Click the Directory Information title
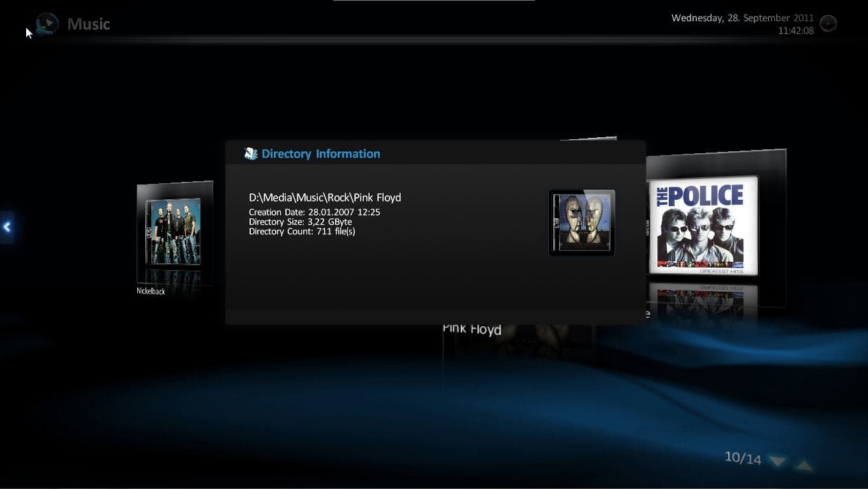 pyautogui.click(x=320, y=154)
